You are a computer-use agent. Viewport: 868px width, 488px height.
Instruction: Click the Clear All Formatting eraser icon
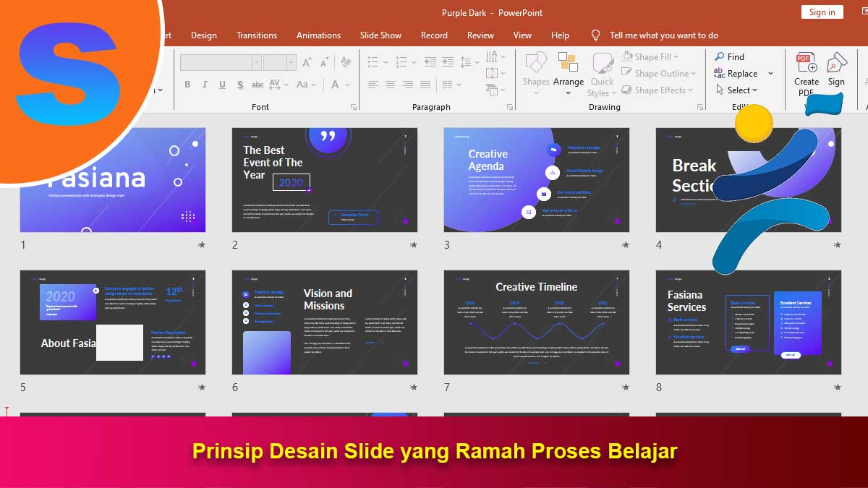(345, 63)
